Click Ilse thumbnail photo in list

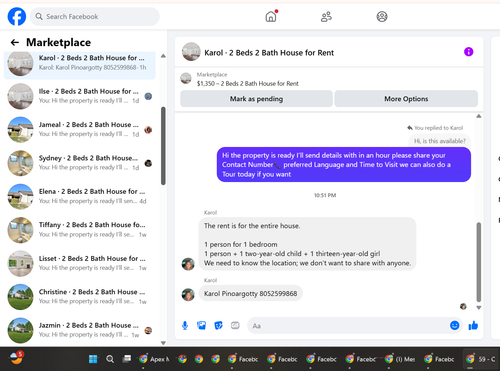[x=21, y=96]
